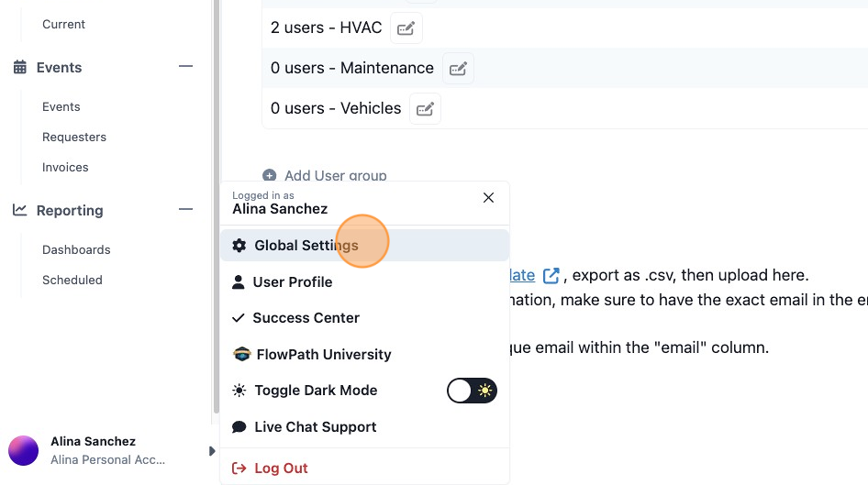Click the sun icon beside Toggle Dark Mode
The height and width of the screenshot is (485, 868).
(x=239, y=391)
